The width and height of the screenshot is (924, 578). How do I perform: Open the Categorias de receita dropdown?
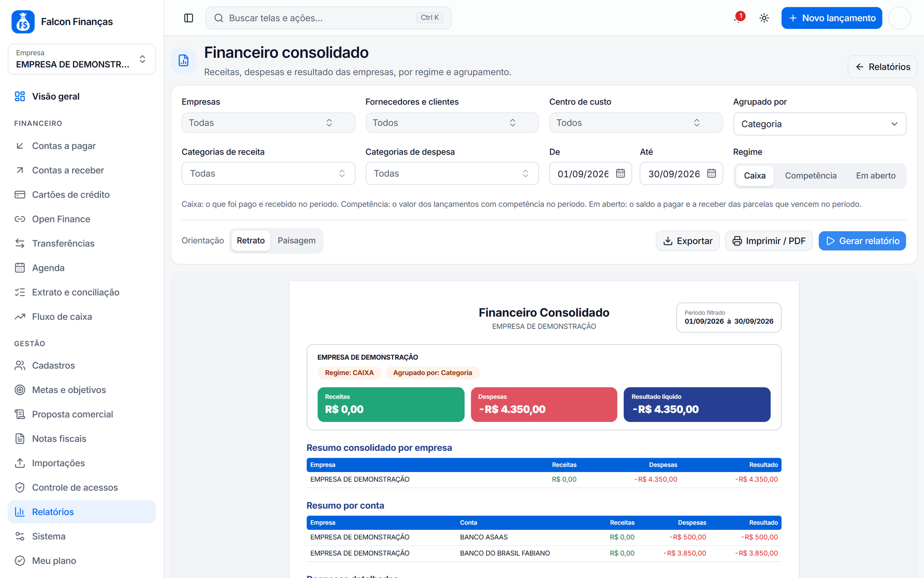coord(268,173)
